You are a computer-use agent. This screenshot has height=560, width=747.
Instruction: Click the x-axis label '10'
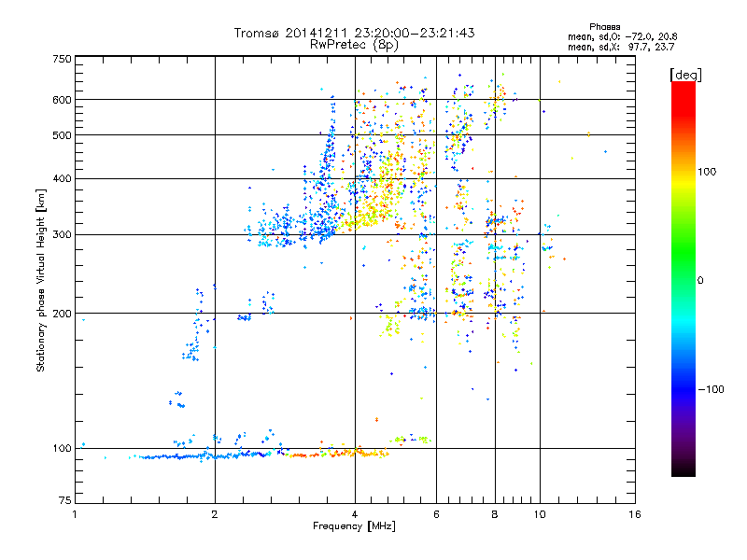(x=540, y=514)
